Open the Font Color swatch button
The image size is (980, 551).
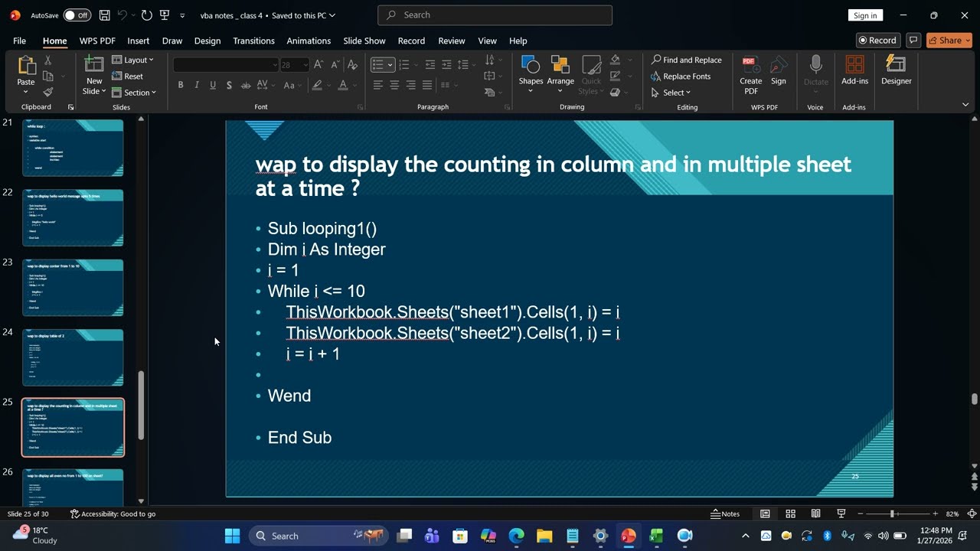click(x=343, y=85)
